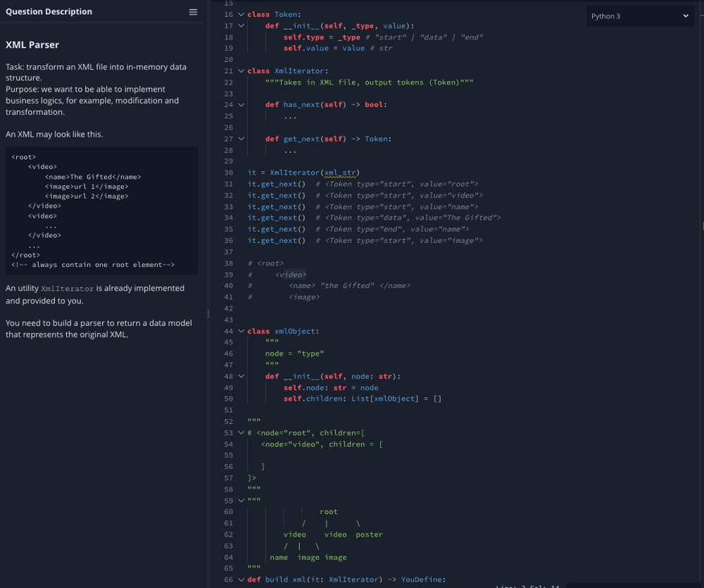
Task: Click line number 30 in the gutter
Action: (229, 173)
